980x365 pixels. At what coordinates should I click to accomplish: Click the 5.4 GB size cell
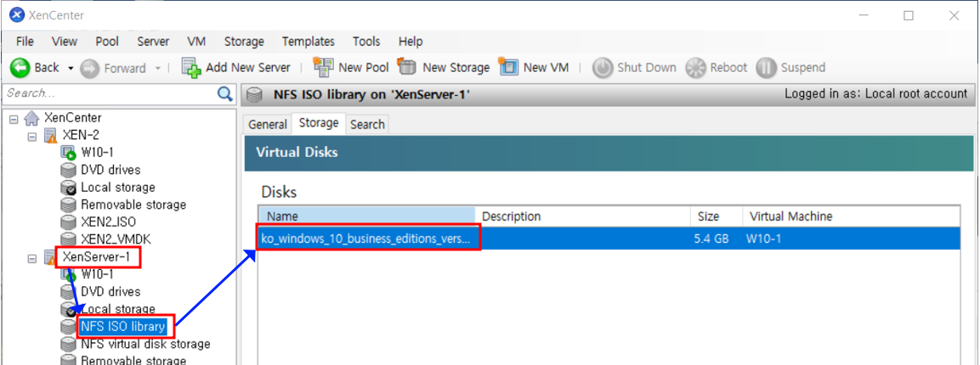tap(711, 239)
